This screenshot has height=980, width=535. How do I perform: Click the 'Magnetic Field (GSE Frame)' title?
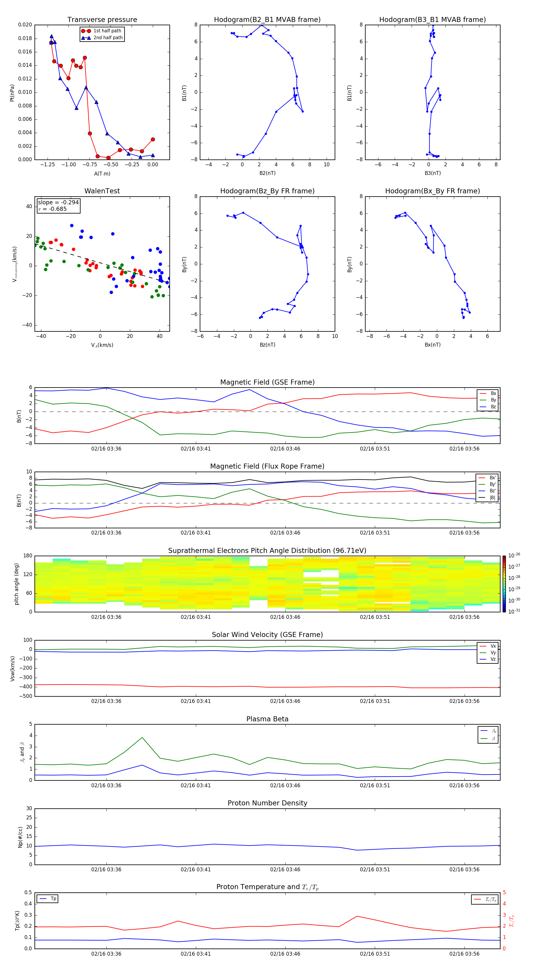point(267,382)
